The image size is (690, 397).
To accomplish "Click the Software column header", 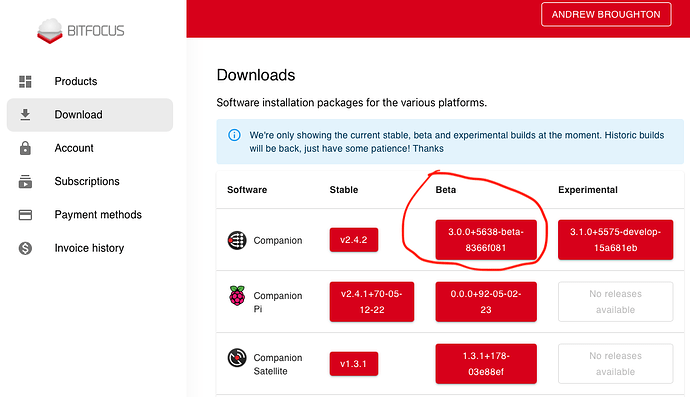I will coord(247,190).
